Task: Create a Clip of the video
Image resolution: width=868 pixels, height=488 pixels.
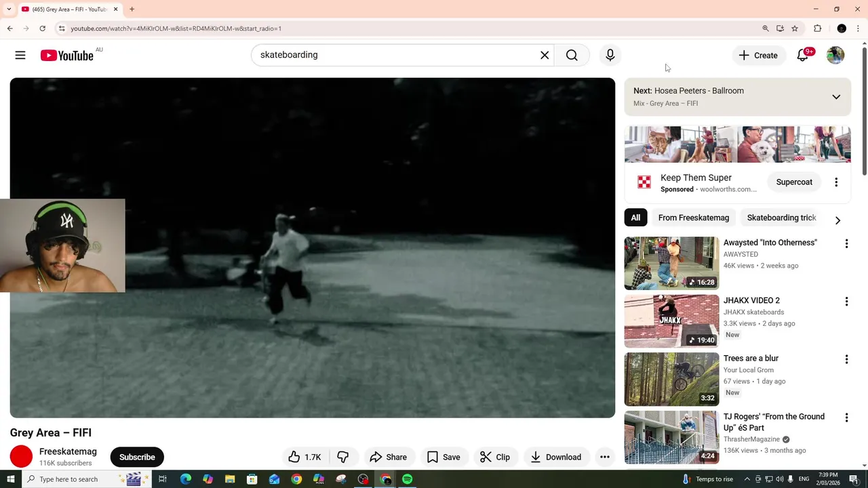Action: [495, 457]
